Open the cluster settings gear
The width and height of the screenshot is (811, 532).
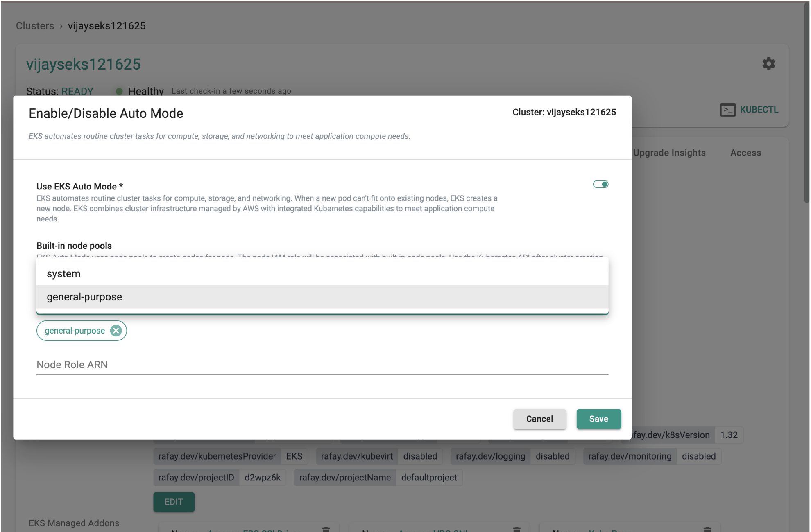click(768, 64)
